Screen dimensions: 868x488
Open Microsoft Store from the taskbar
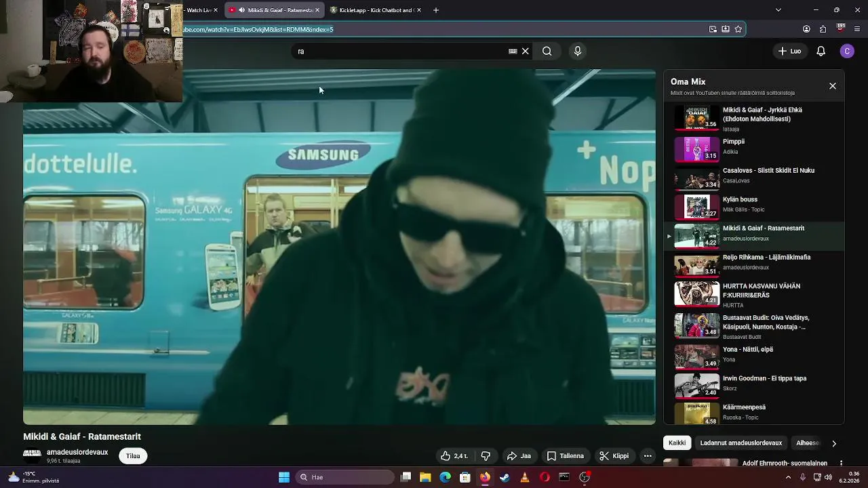click(465, 477)
